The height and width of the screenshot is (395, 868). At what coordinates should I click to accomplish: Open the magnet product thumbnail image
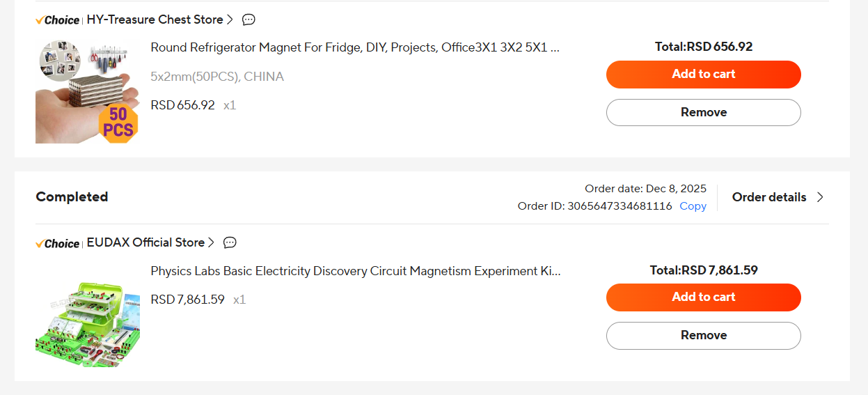87,91
